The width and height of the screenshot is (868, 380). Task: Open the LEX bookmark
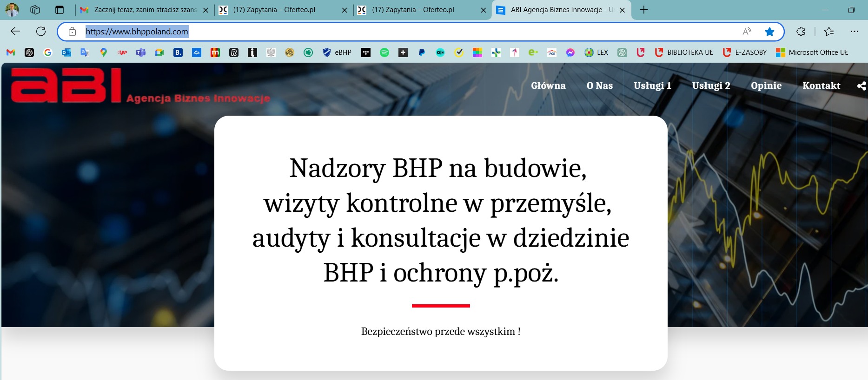(596, 52)
